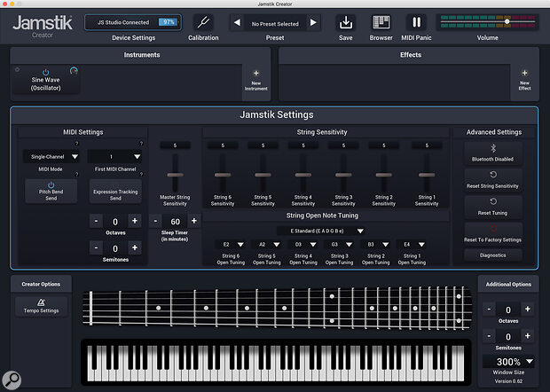This screenshot has width=550, height=392.
Task: Open String 4 Open Tuning dropdown
Action: 302,244
